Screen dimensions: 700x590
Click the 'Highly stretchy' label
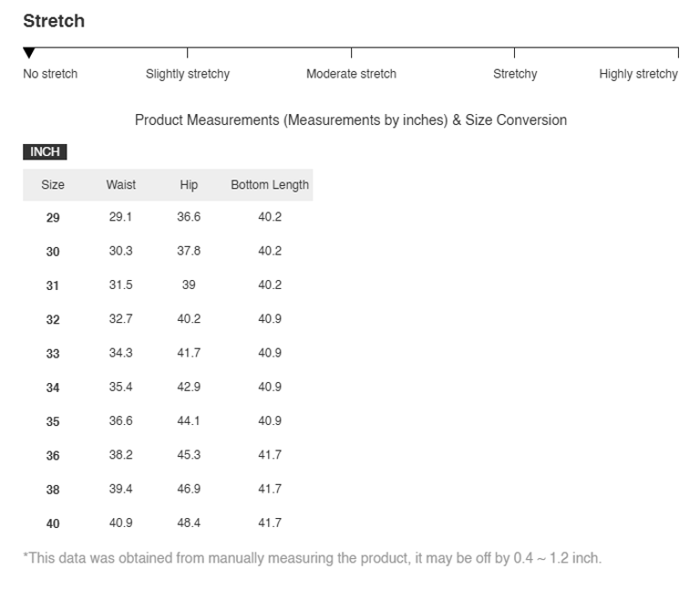click(638, 74)
